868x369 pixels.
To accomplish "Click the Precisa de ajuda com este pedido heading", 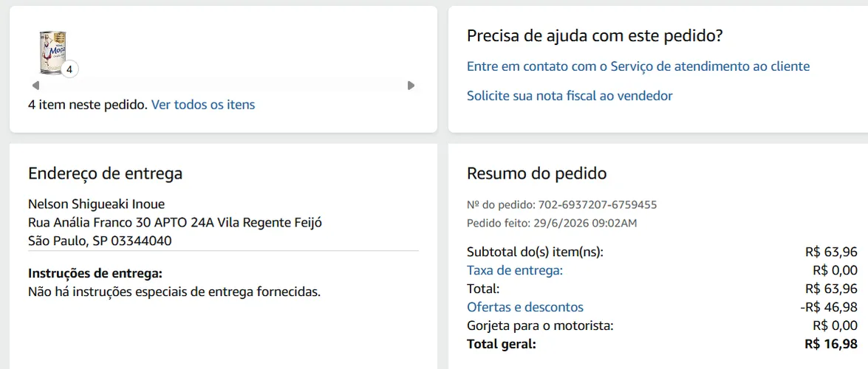I will point(595,36).
